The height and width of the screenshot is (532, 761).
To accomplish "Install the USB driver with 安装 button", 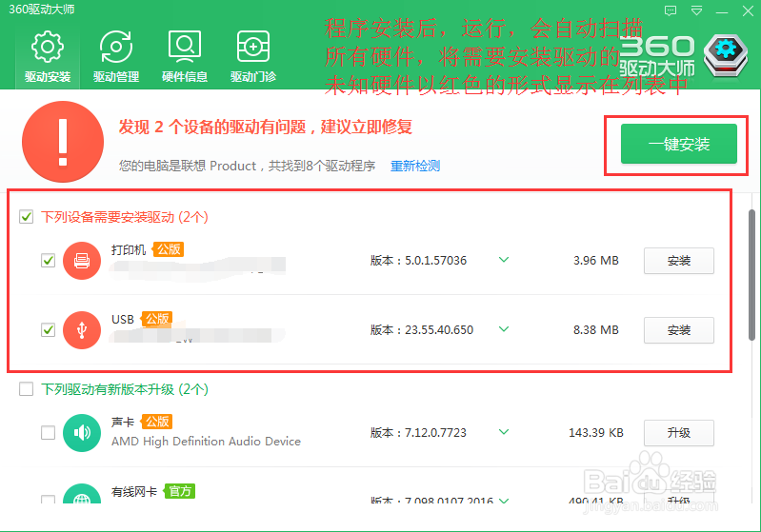I will coord(678,330).
